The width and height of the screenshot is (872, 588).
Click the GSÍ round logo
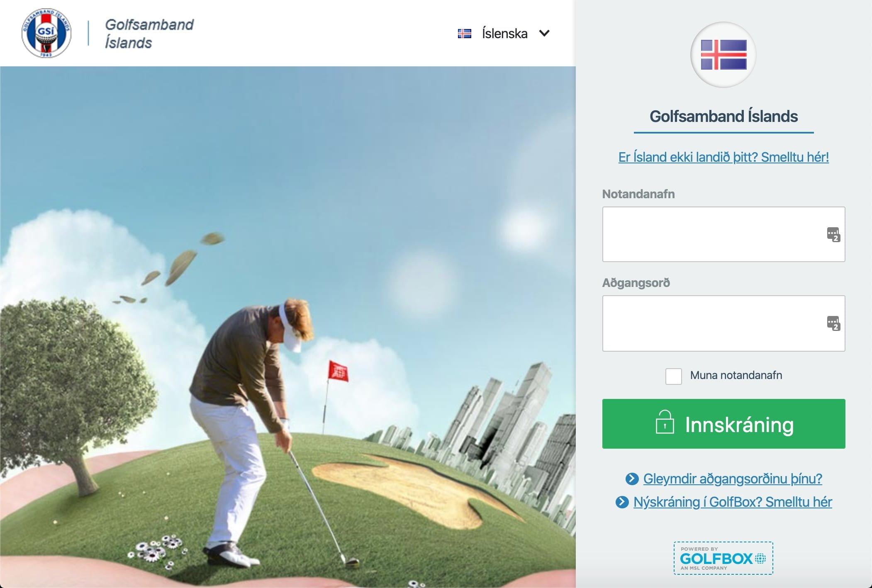tap(46, 33)
